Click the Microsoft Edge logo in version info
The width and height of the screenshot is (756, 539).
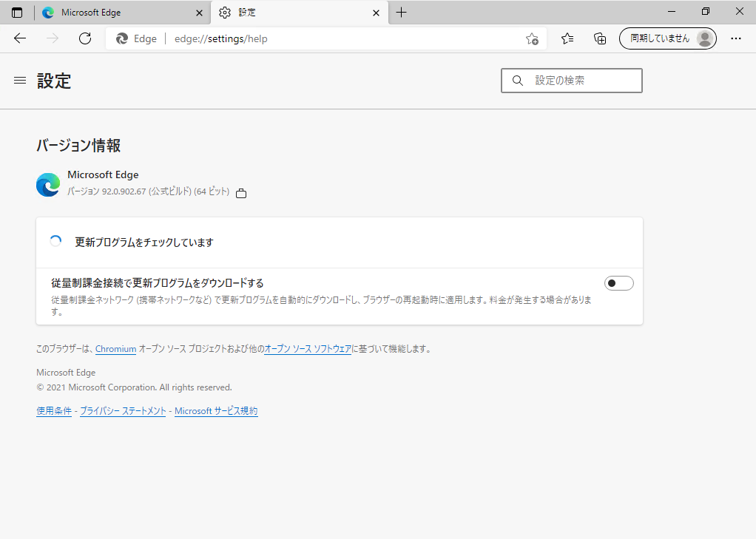pyautogui.click(x=48, y=185)
